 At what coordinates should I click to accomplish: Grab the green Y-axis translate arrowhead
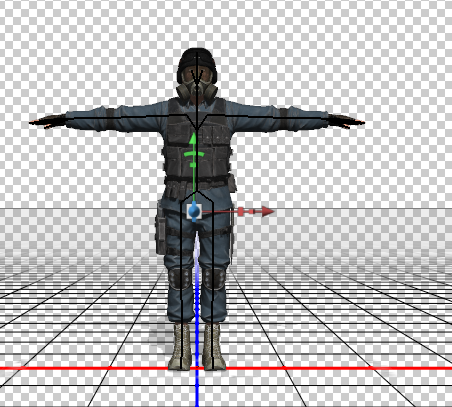[193, 139]
